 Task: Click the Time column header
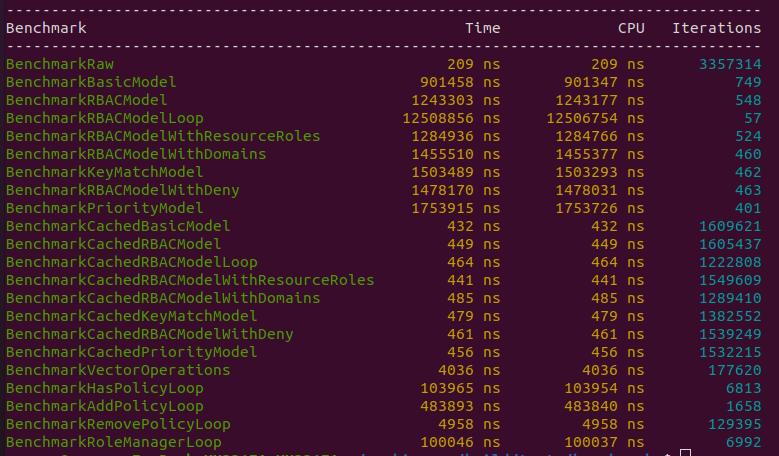coord(482,28)
